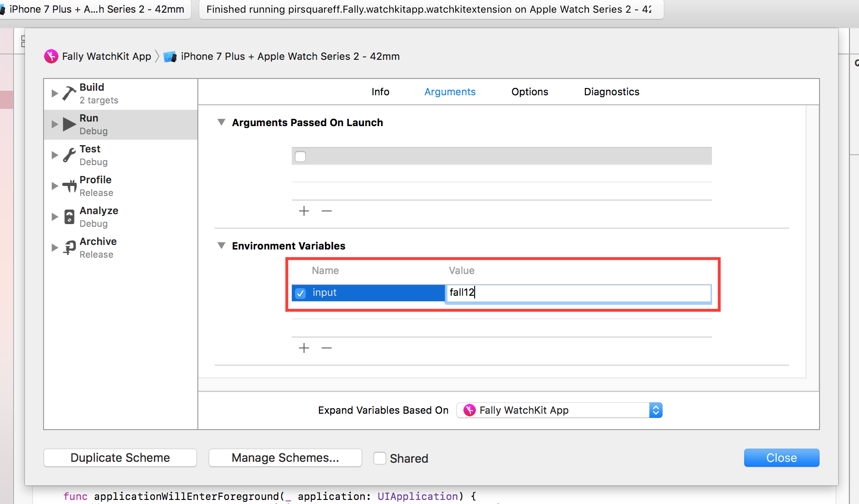Click Fally WatchKit App scheme icon in breadcrumb

pos(51,56)
